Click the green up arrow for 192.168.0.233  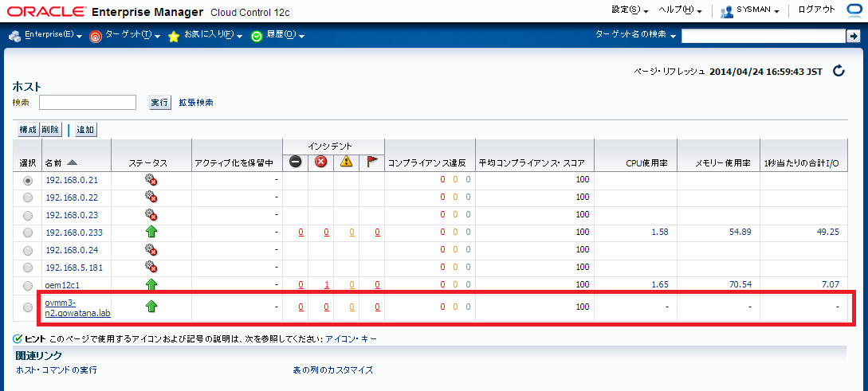pyautogui.click(x=151, y=233)
